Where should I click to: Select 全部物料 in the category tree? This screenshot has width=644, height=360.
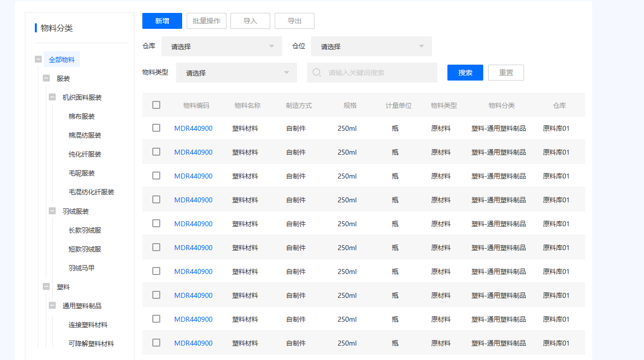coord(62,60)
